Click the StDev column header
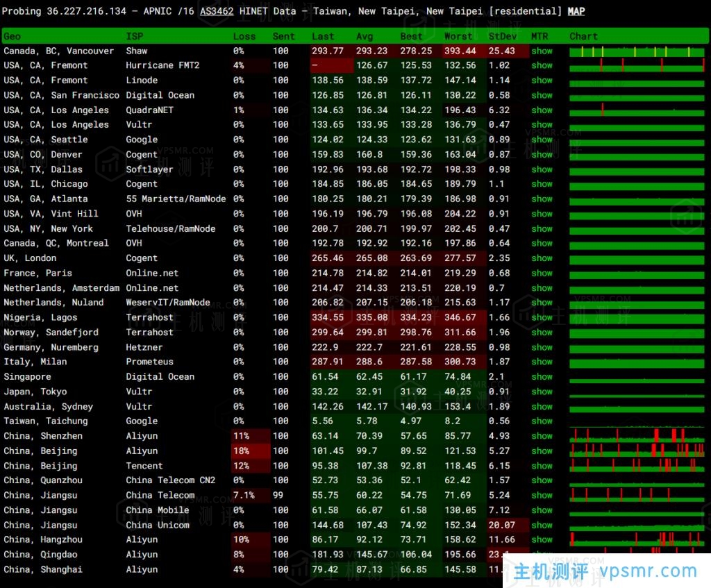 point(503,36)
